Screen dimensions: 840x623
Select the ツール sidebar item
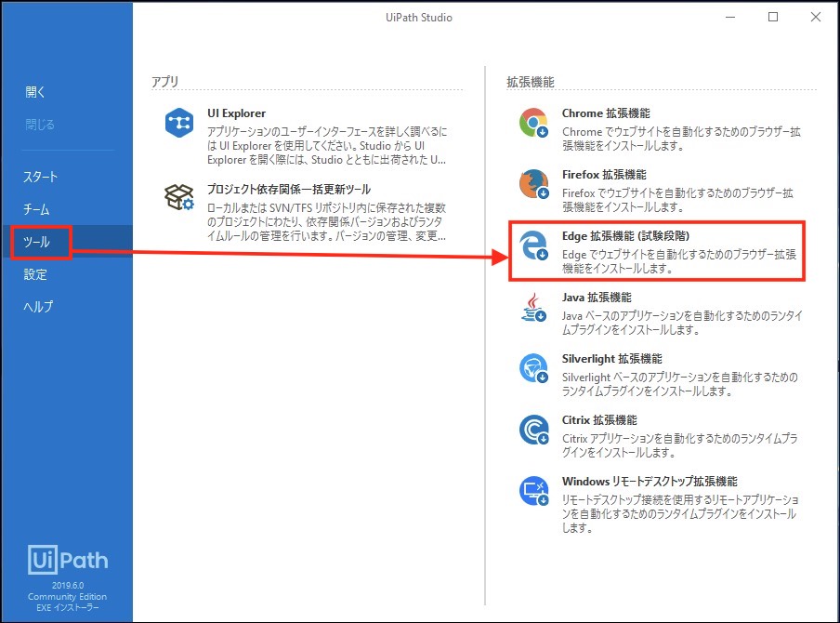click(37, 242)
